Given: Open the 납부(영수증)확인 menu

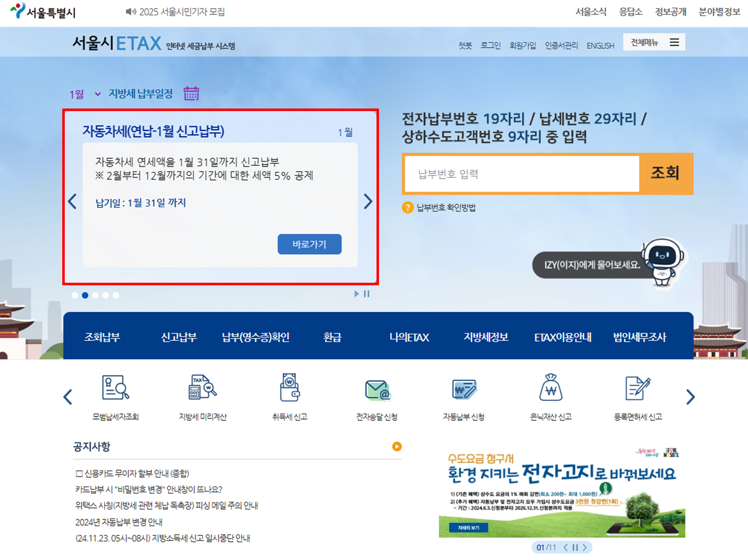Looking at the screenshot, I should click(255, 337).
